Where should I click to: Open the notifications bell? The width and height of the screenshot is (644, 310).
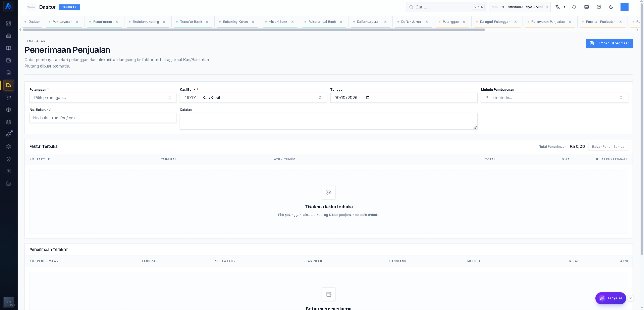click(x=574, y=7)
